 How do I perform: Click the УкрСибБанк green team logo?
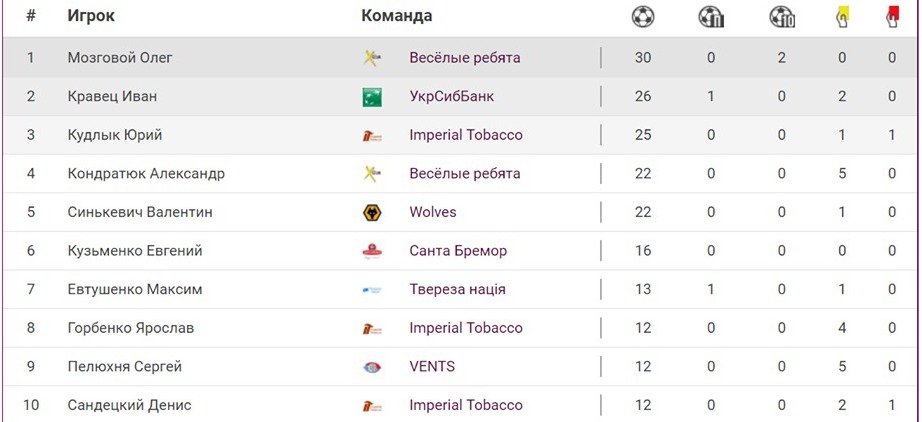[372, 97]
